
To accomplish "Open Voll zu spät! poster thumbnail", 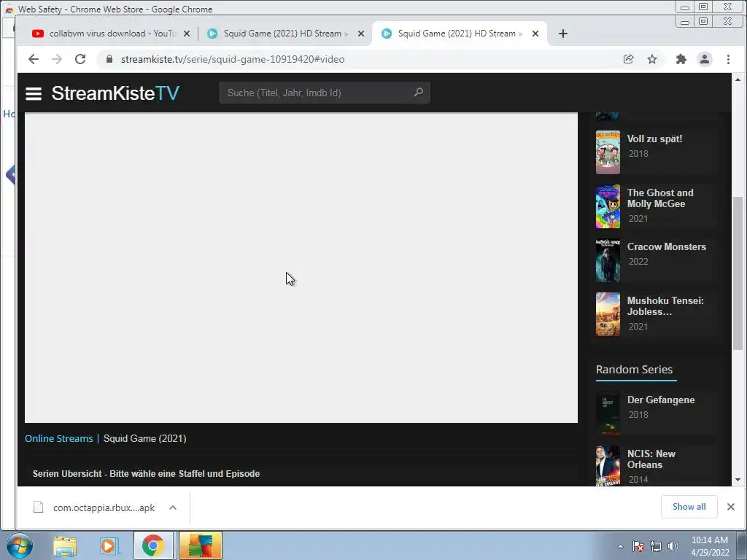I will [x=608, y=152].
